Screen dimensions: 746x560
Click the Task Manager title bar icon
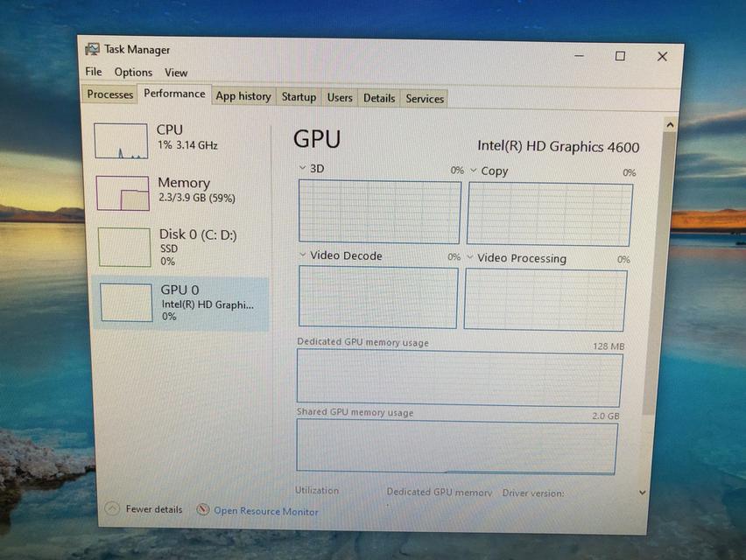(92, 50)
